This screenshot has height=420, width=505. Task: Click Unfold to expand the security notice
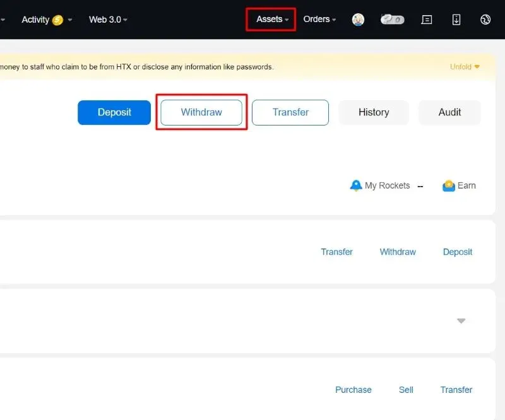(461, 66)
